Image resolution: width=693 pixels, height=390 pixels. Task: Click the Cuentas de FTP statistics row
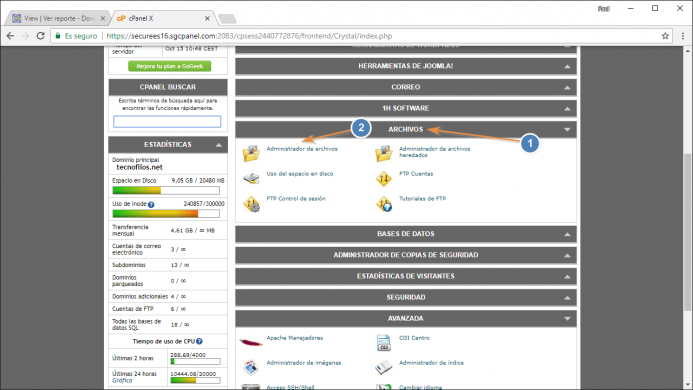(168, 309)
